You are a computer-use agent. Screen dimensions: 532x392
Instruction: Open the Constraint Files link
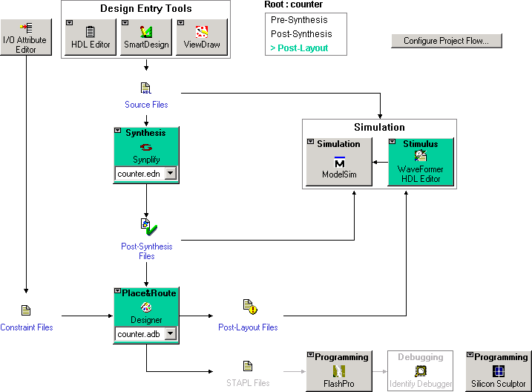coord(27,327)
